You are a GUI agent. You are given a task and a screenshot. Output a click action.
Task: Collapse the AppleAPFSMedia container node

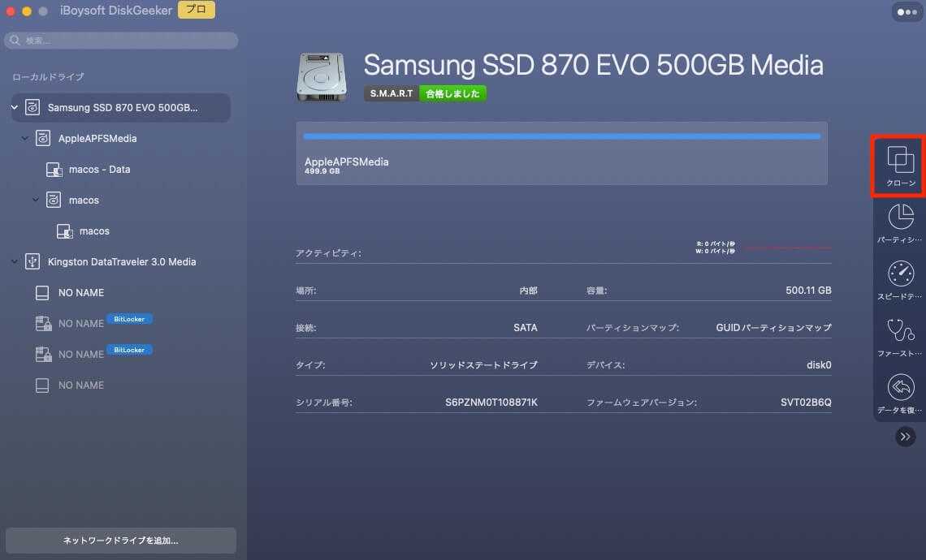point(25,138)
